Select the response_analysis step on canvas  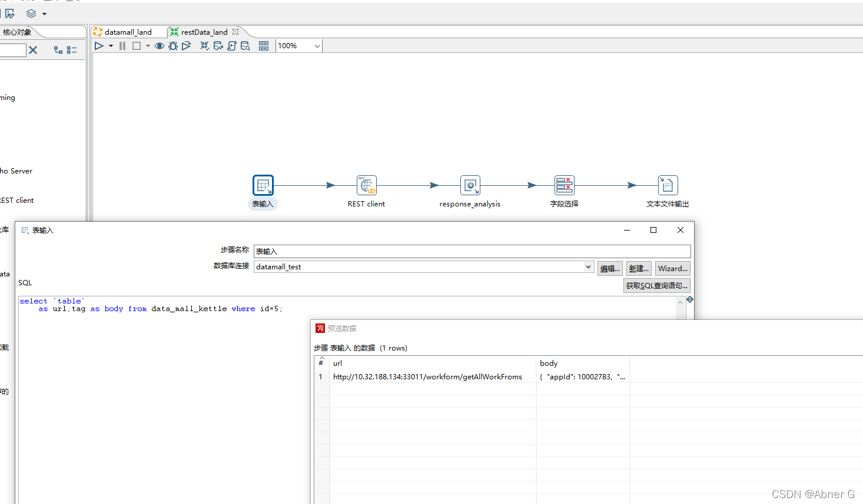[x=470, y=185]
